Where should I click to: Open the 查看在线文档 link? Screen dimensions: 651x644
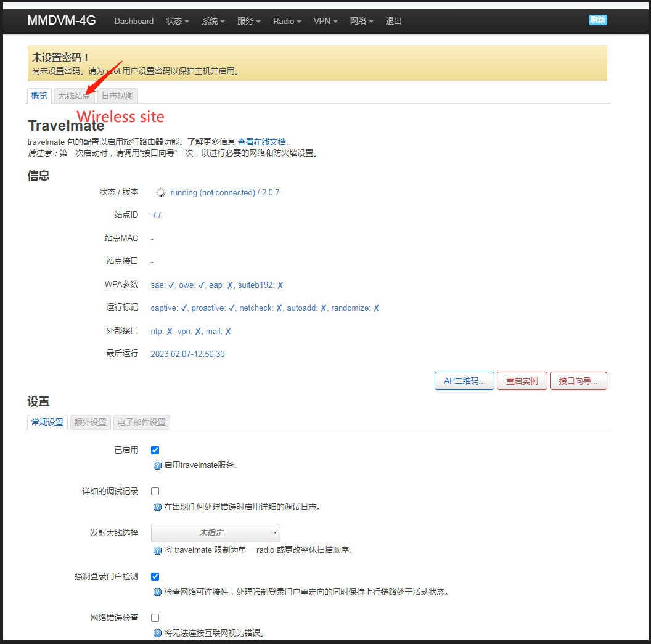click(261, 142)
